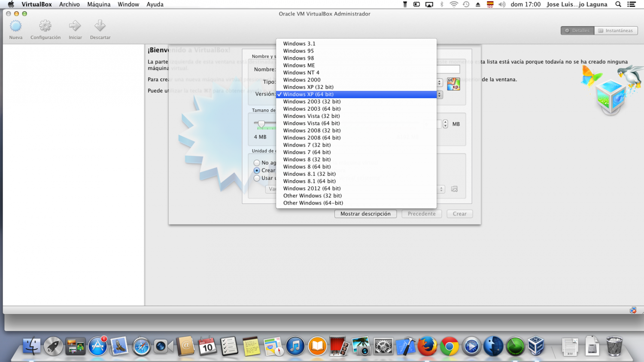The image size is (644, 362).
Task: Open Contacts address book in dock
Action: click(185, 346)
